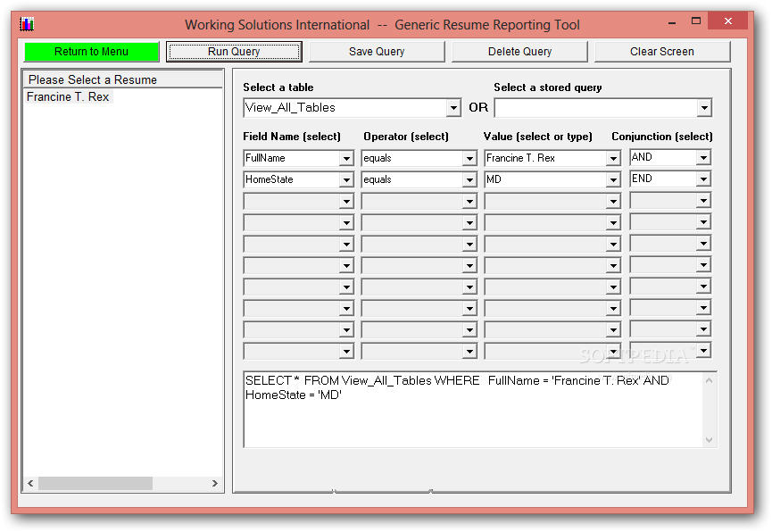The height and width of the screenshot is (532, 772).
Task: Close the Resume Reporting Tool window
Action: 728,21
